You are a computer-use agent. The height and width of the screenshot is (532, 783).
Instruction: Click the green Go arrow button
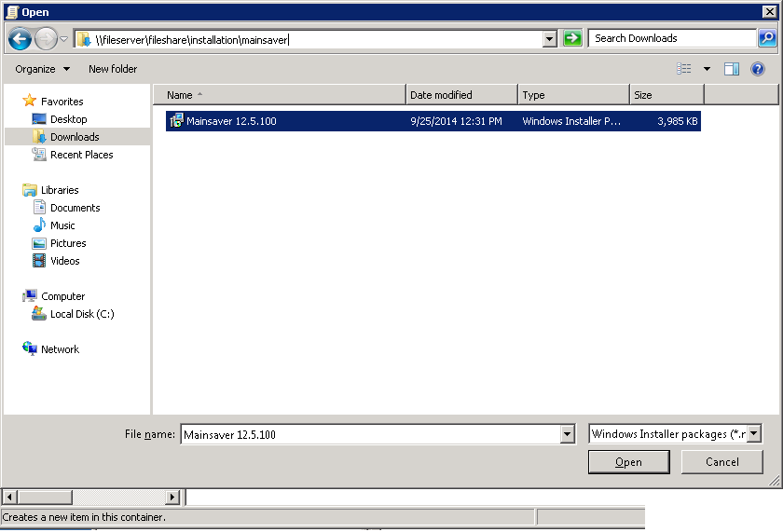click(572, 38)
